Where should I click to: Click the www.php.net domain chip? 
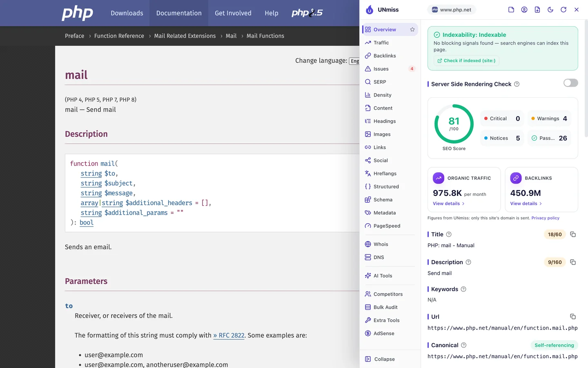point(452,10)
